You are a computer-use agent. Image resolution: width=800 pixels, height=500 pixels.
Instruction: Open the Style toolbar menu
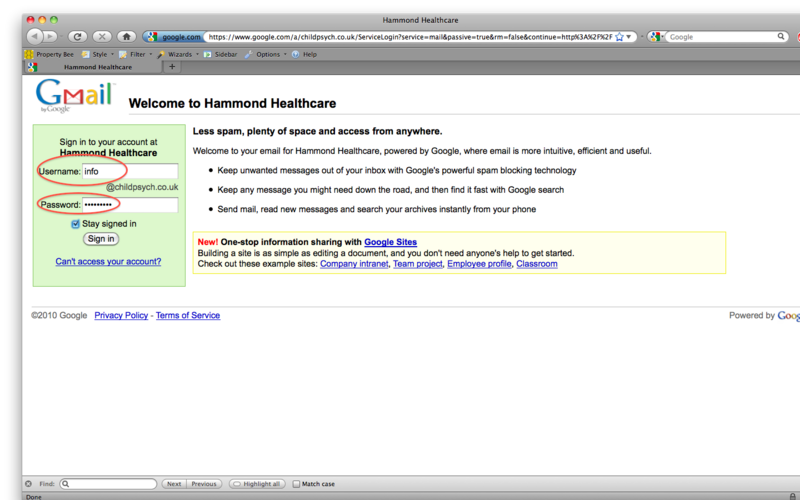point(97,54)
